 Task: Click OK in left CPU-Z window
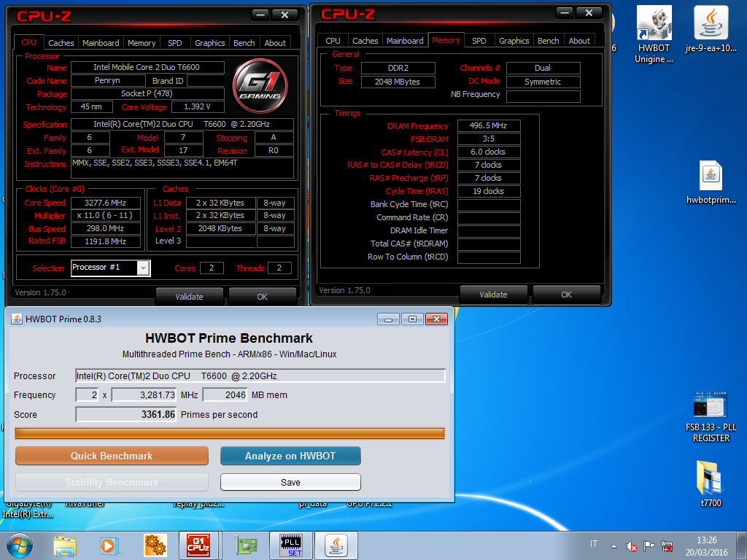click(262, 297)
